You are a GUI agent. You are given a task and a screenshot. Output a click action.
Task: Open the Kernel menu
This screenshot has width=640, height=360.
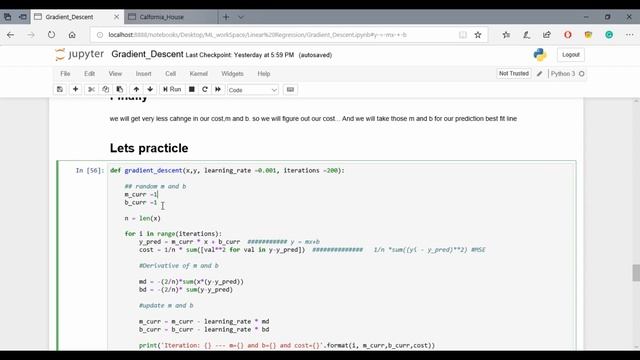click(199, 74)
